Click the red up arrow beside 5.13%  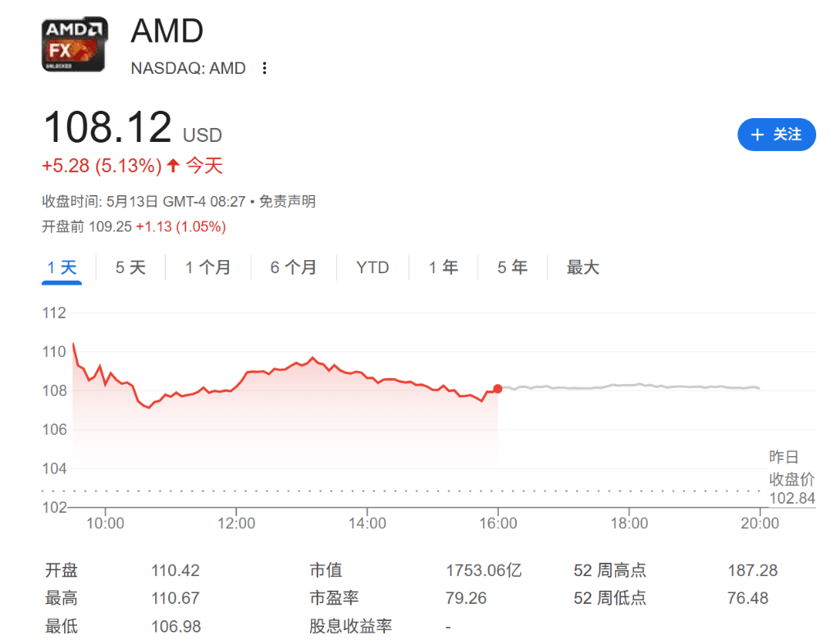[x=173, y=166]
